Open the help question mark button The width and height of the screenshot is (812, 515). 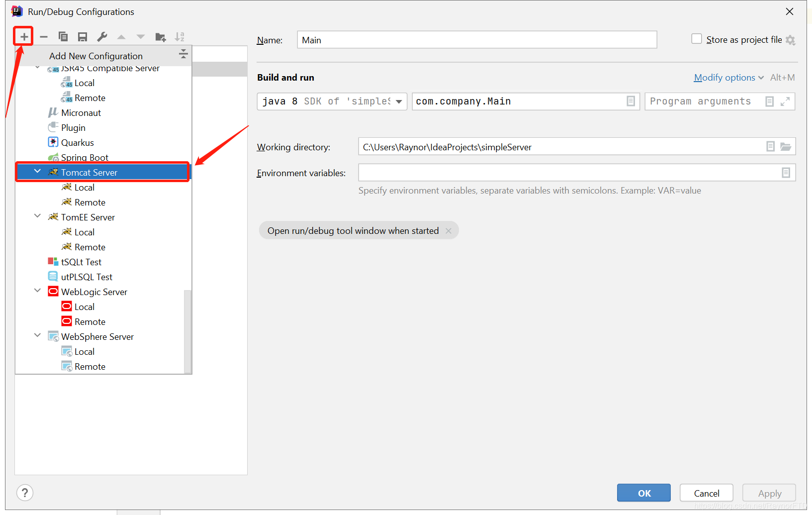(25, 493)
